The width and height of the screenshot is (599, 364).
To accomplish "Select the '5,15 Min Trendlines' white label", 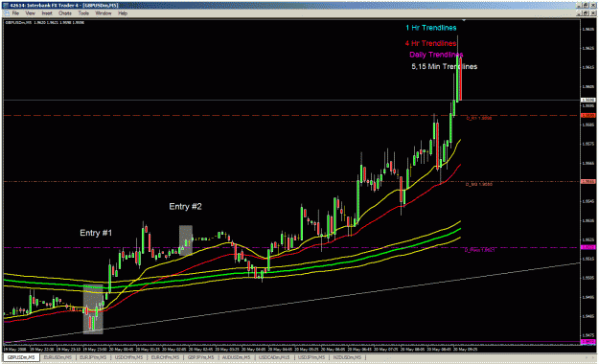I will 445,66.
